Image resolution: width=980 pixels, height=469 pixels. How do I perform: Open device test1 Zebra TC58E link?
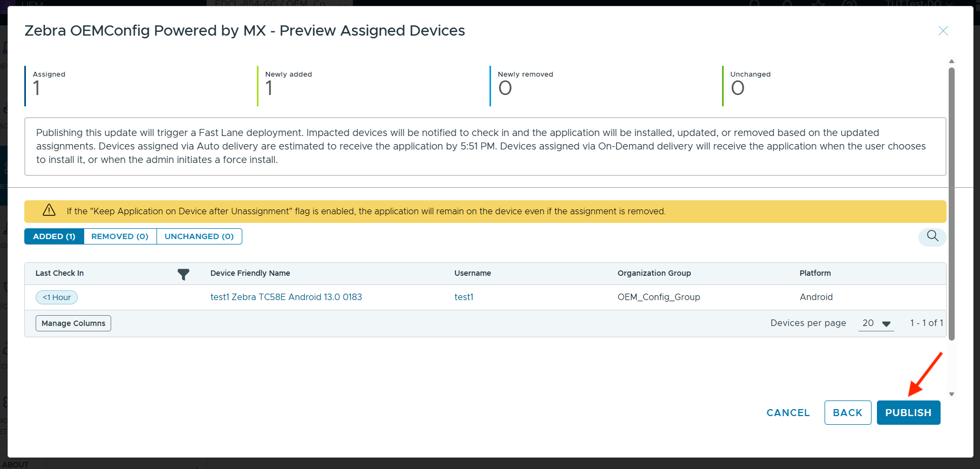click(286, 297)
